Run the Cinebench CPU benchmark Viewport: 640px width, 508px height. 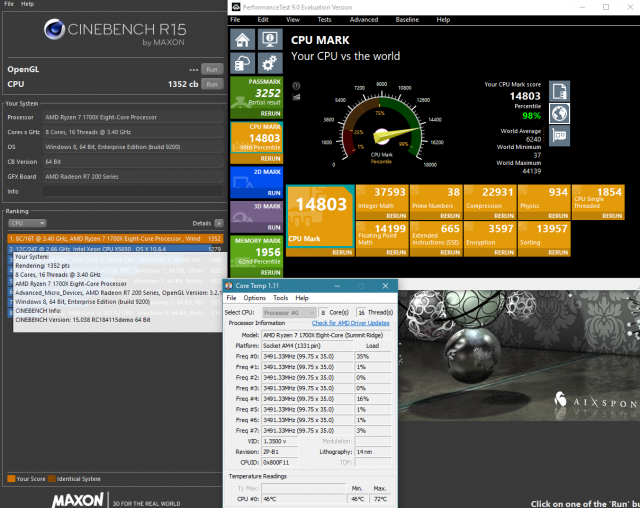click(211, 85)
